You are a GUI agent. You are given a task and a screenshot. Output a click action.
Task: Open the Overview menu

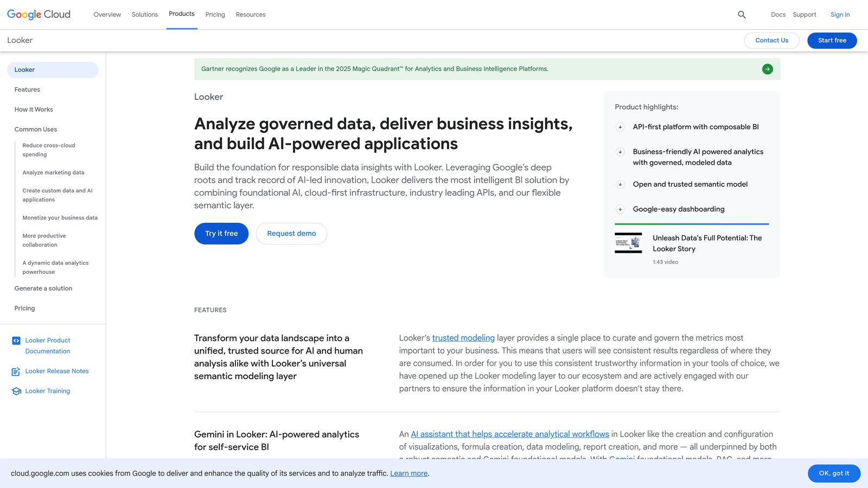click(107, 15)
